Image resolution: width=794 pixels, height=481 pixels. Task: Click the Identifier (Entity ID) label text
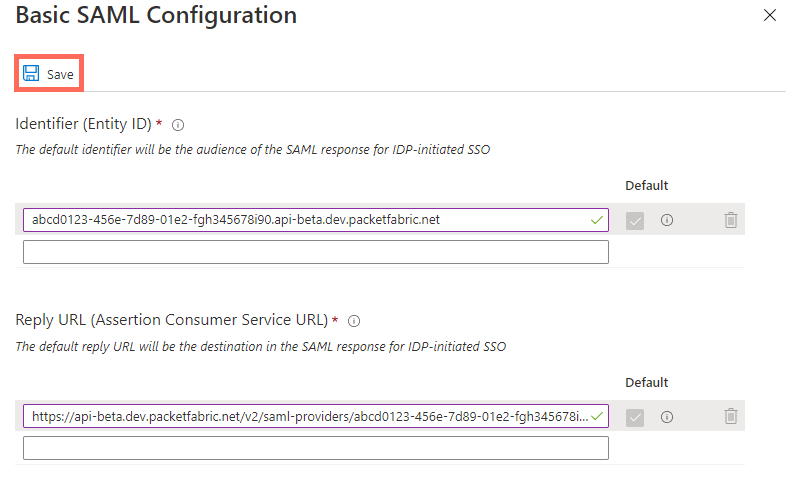click(83, 124)
